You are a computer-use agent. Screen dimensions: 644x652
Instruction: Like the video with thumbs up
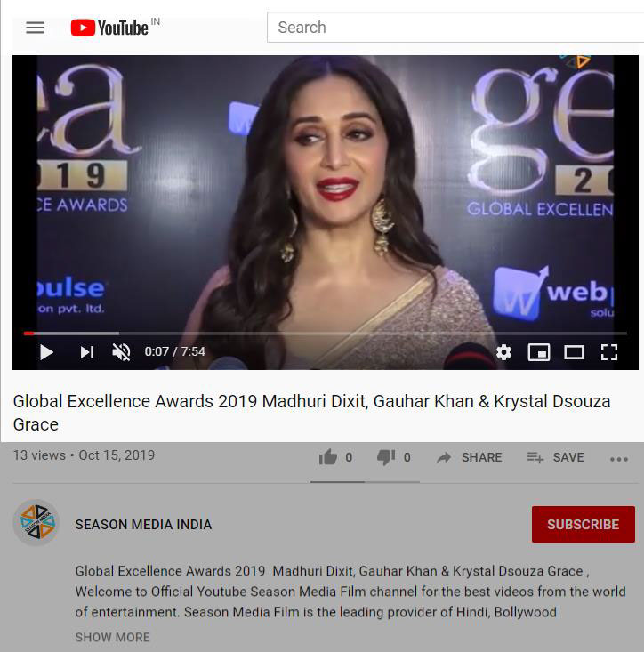pos(328,457)
